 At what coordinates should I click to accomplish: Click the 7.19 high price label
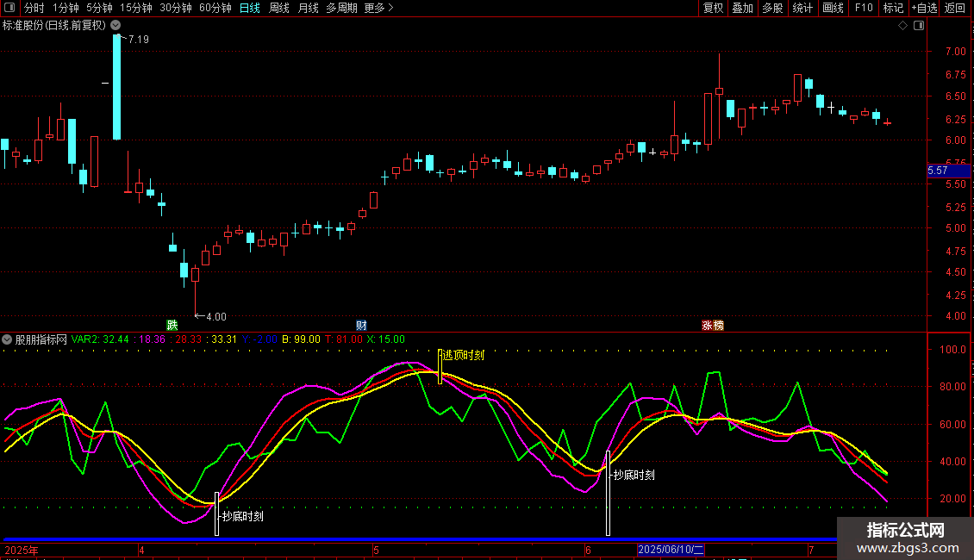(139, 39)
